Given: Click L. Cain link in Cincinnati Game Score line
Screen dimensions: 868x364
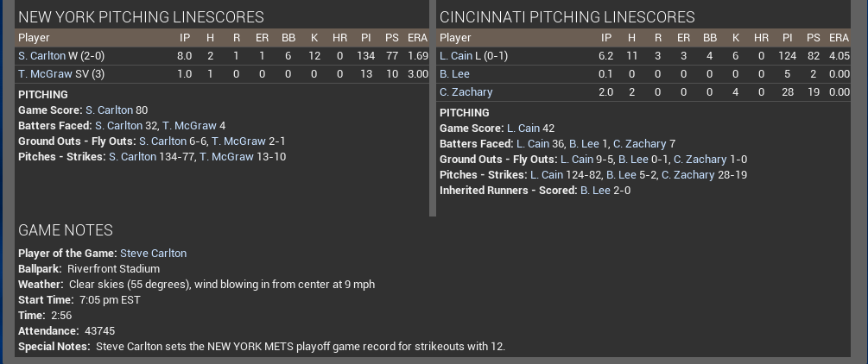Looking at the screenshot, I should (x=523, y=129).
